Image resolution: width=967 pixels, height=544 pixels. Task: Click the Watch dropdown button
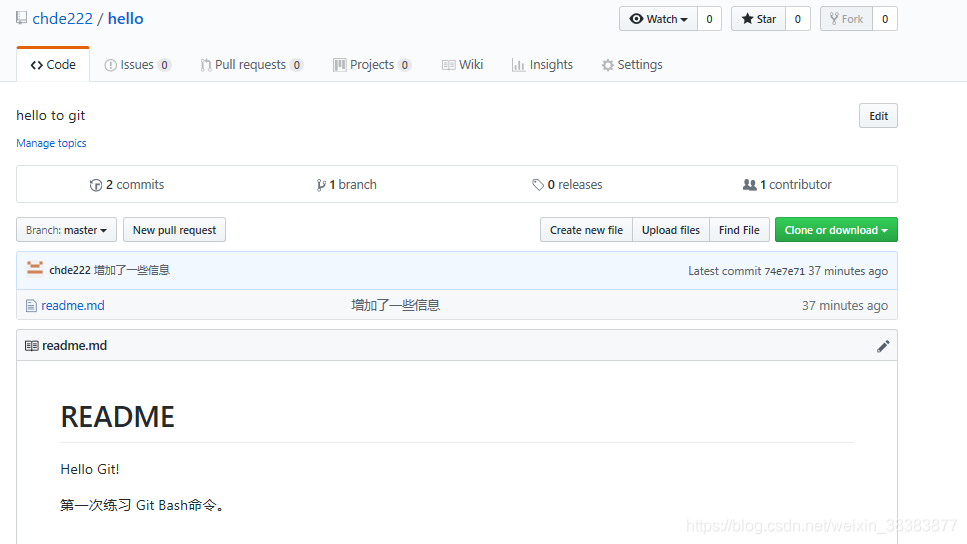658,19
